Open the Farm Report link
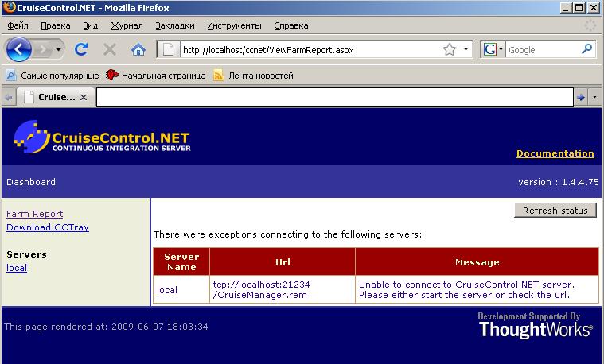 click(x=35, y=214)
